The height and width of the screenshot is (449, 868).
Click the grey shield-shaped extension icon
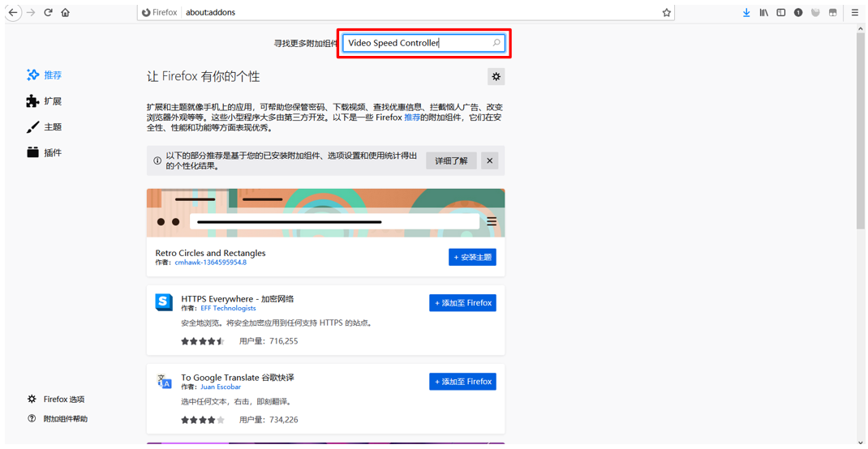click(814, 12)
